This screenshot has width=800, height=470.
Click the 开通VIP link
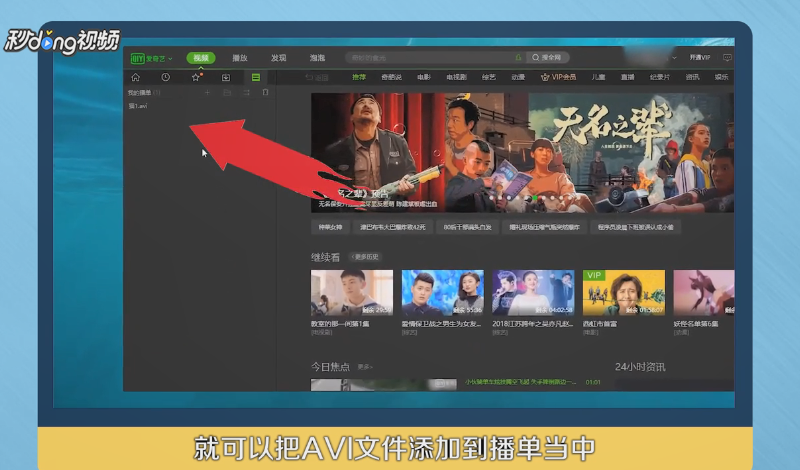tap(700, 58)
